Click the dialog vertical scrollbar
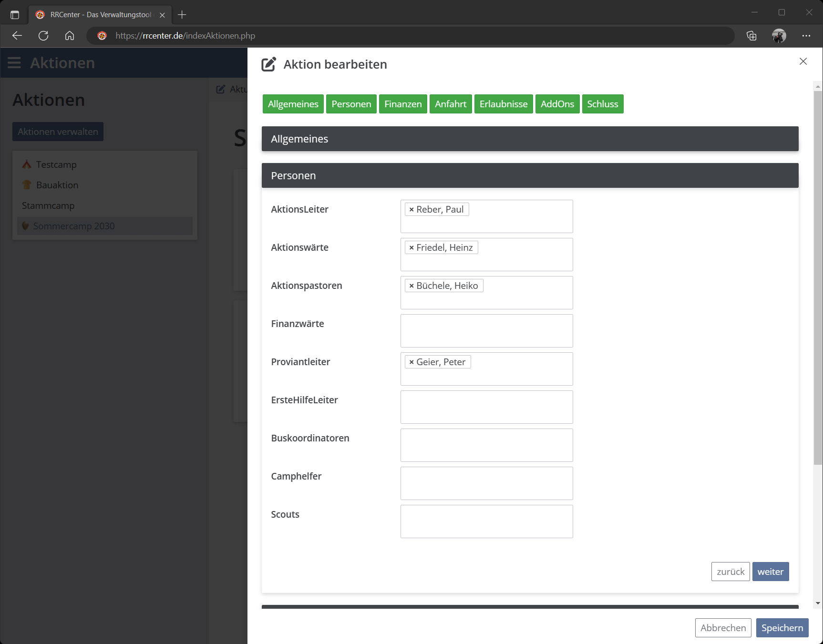Image resolution: width=823 pixels, height=644 pixels. click(818, 276)
